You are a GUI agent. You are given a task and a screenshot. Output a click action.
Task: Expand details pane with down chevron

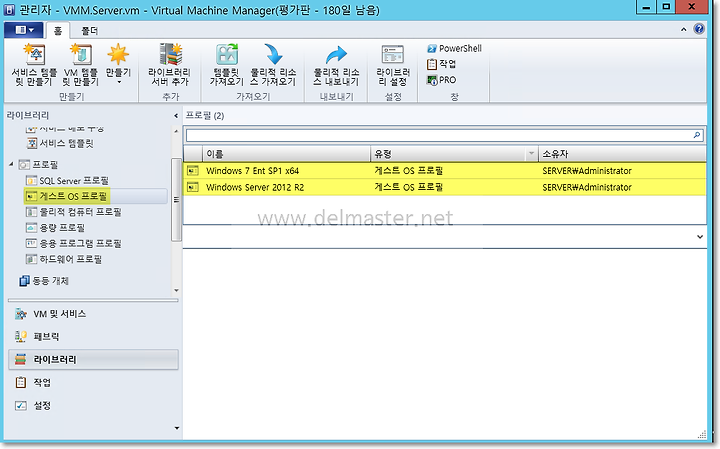point(699,237)
